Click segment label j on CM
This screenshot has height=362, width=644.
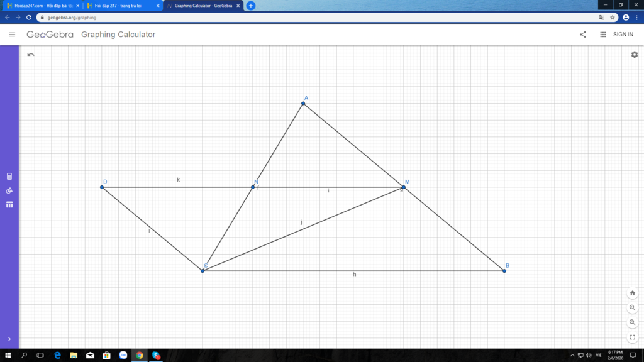[x=301, y=223]
